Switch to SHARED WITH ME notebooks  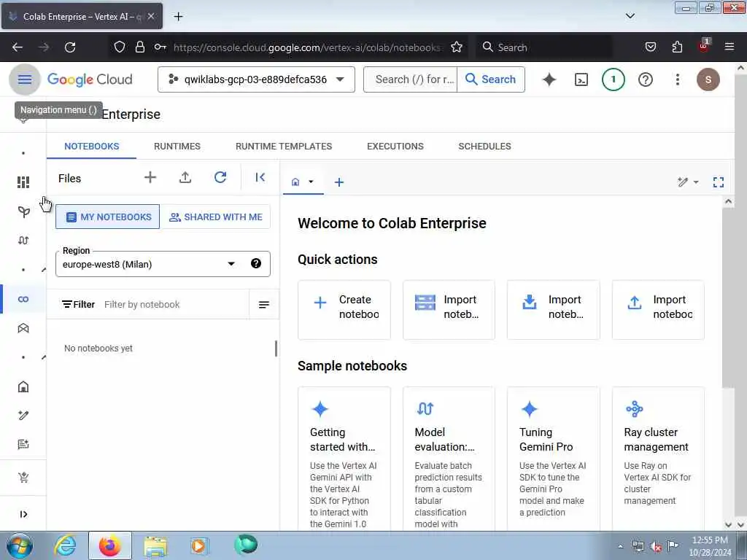[215, 217]
